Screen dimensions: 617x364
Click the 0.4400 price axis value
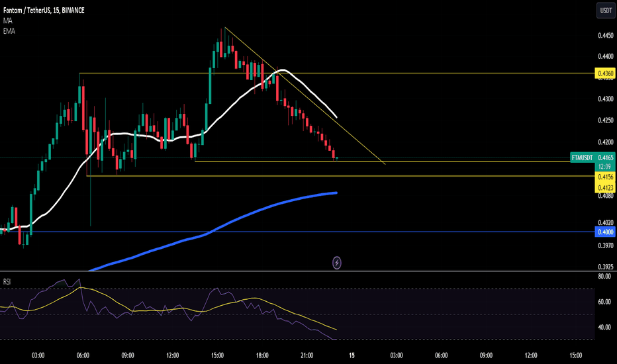tap(606, 56)
